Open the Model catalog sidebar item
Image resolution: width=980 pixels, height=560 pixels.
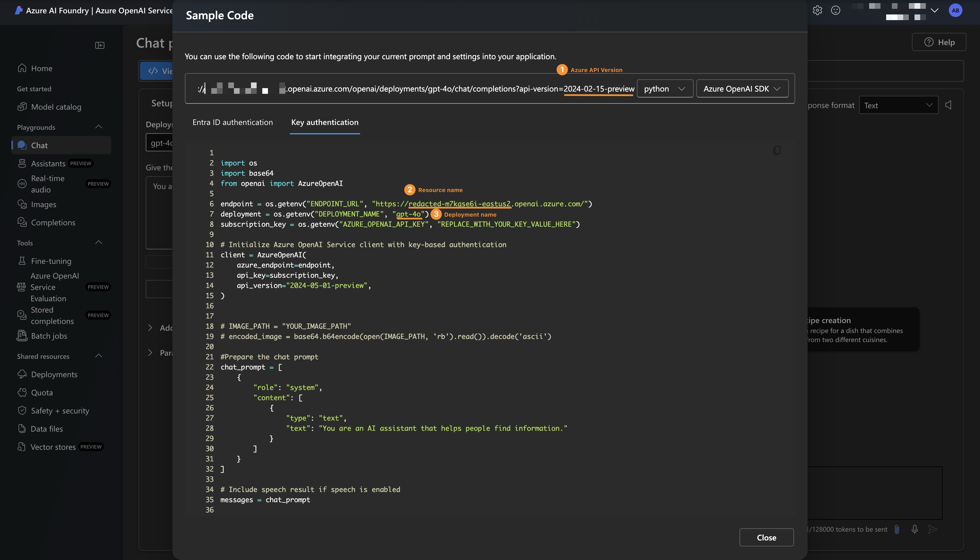pyautogui.click(x=56, y=107)
